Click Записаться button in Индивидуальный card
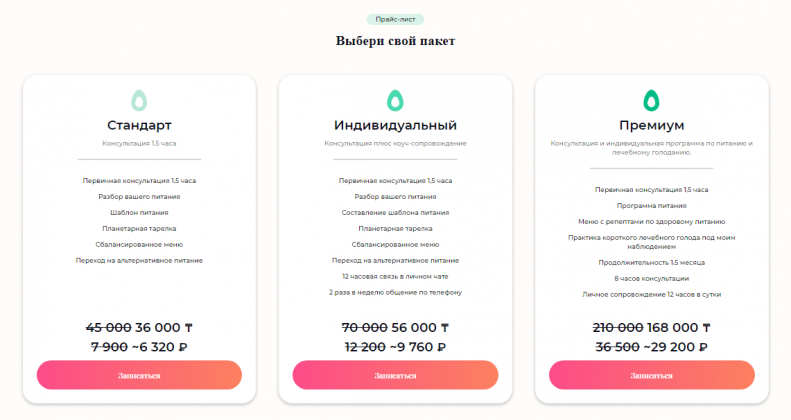This screenshot has width=791, height=420. point(395,375)
